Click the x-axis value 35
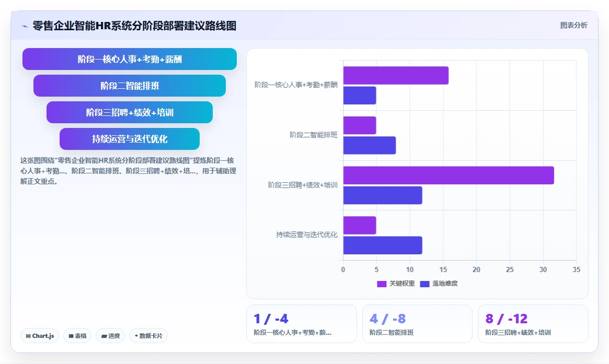 [577, 269]
